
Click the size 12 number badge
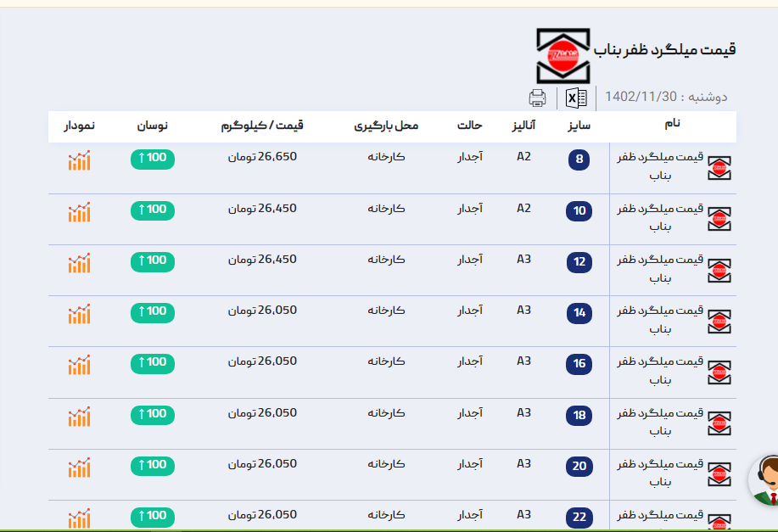[579, 262]
